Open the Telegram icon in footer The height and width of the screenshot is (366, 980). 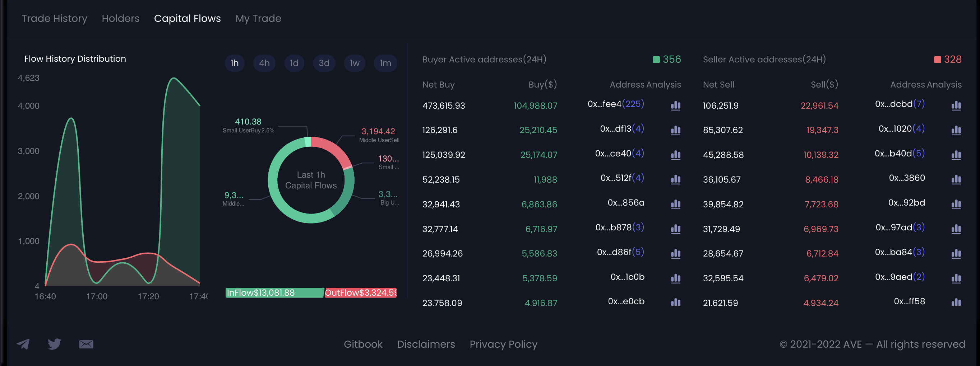coord(23,344)
